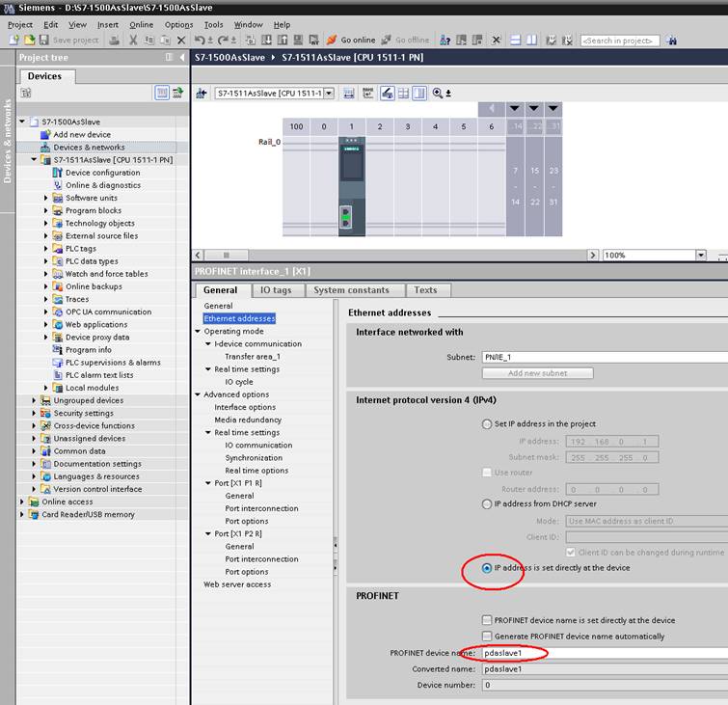Click the Search in project field
This screenshot has height=705, width=728.
click(620, 41)
